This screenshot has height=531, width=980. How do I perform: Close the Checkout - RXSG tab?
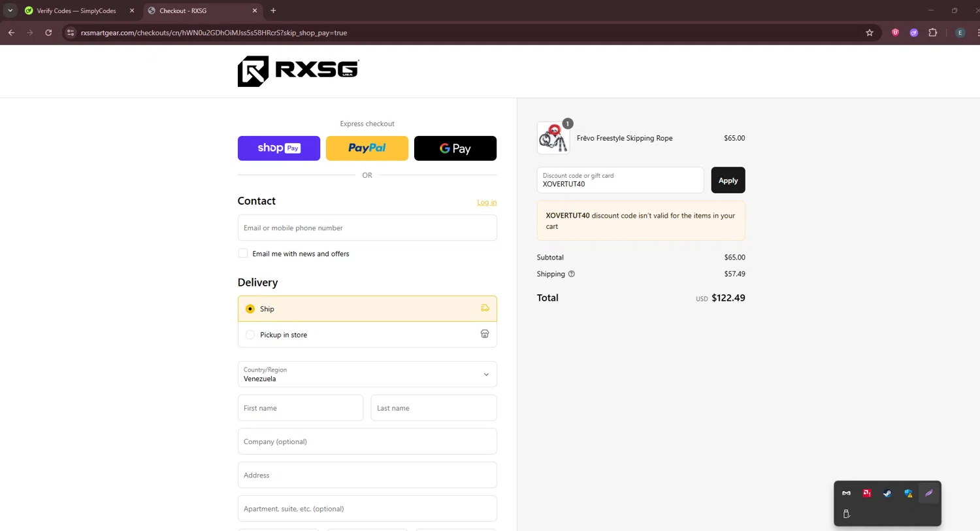coord(254,10)
